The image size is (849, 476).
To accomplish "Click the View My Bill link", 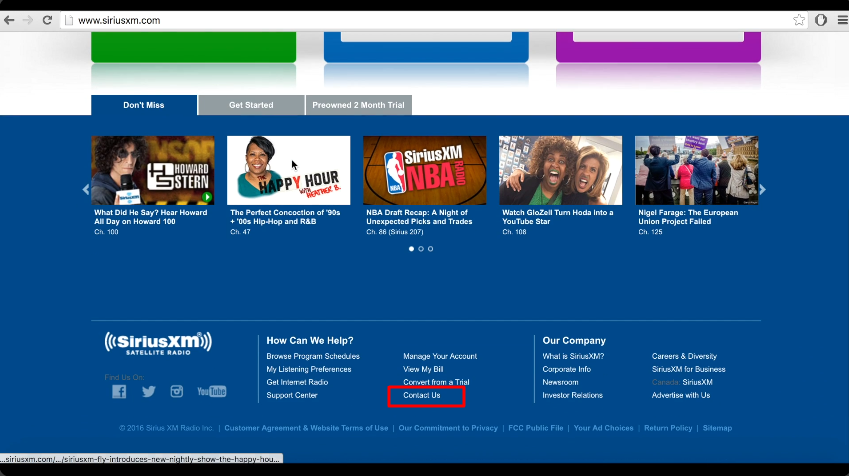I will 423,369.
